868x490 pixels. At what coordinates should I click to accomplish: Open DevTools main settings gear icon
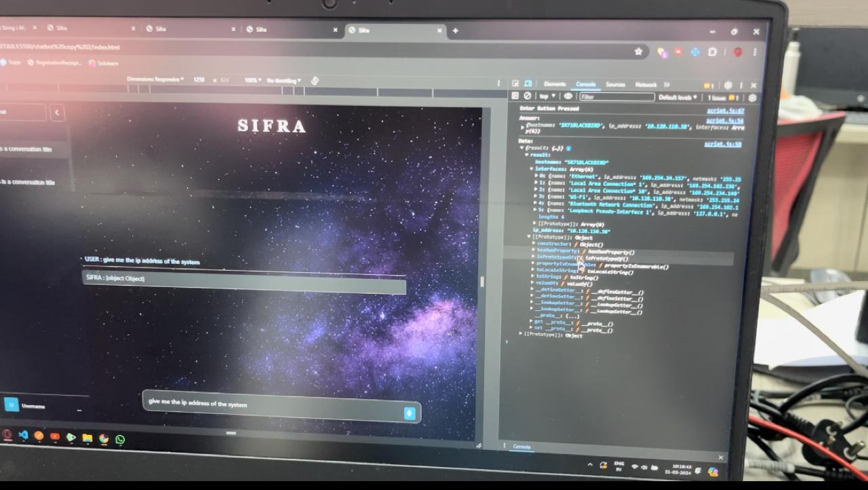tap(728, 86)
